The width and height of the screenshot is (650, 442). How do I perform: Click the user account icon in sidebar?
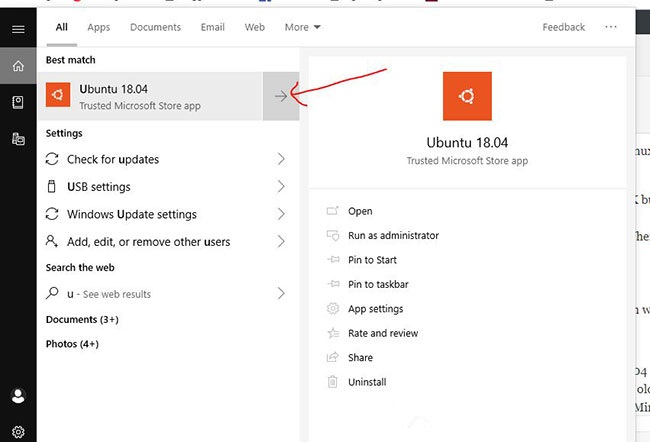click(18, 397)
